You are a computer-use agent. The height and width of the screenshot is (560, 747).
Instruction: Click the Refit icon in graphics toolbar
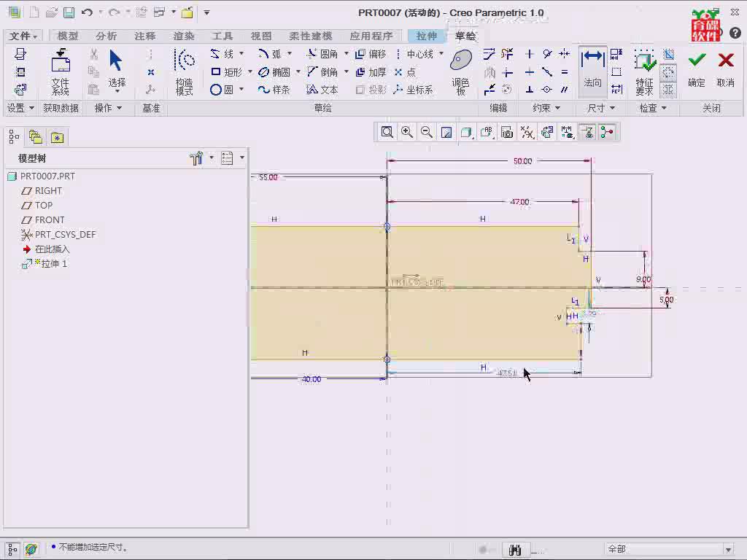pos(387,133)
